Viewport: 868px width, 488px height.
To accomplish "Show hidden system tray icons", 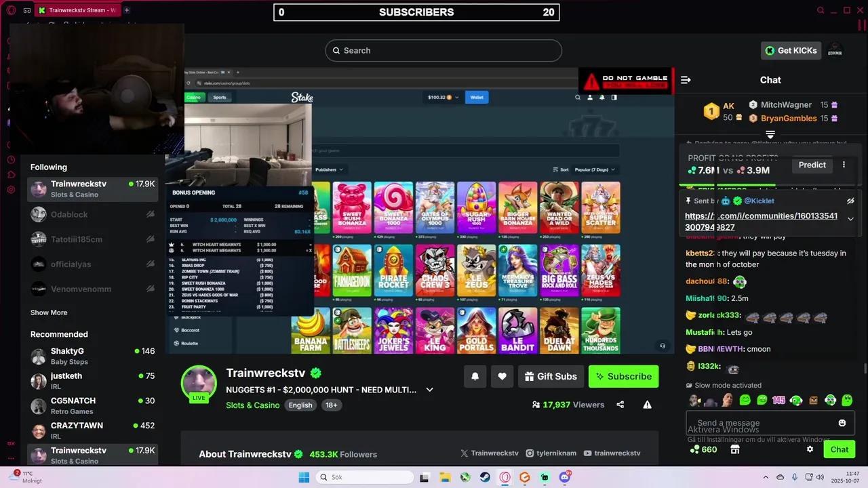I will [x=766, y=477].
